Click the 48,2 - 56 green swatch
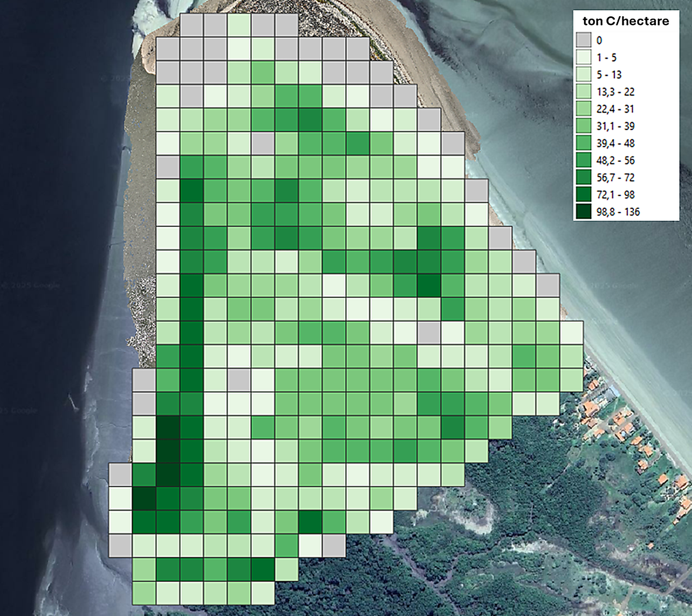The width and height of the screenshot is (692, 616). pyautogui.click(x=584, y=161)
